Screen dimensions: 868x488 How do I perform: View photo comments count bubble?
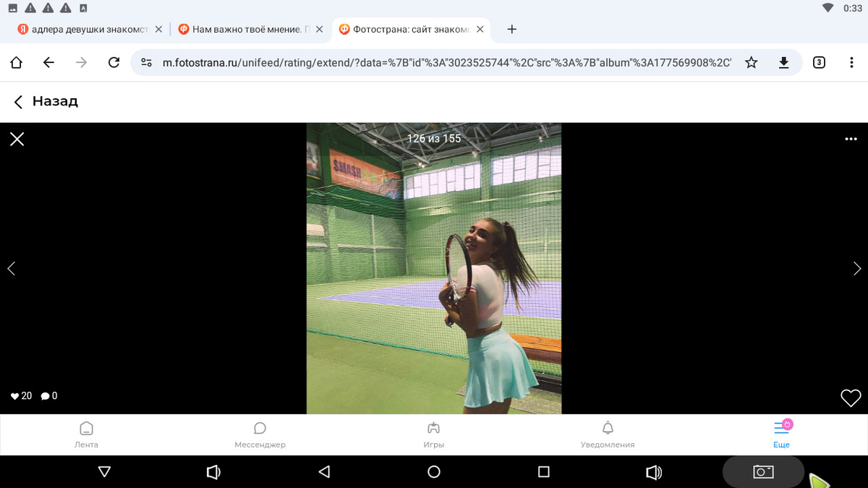point(49,396)
